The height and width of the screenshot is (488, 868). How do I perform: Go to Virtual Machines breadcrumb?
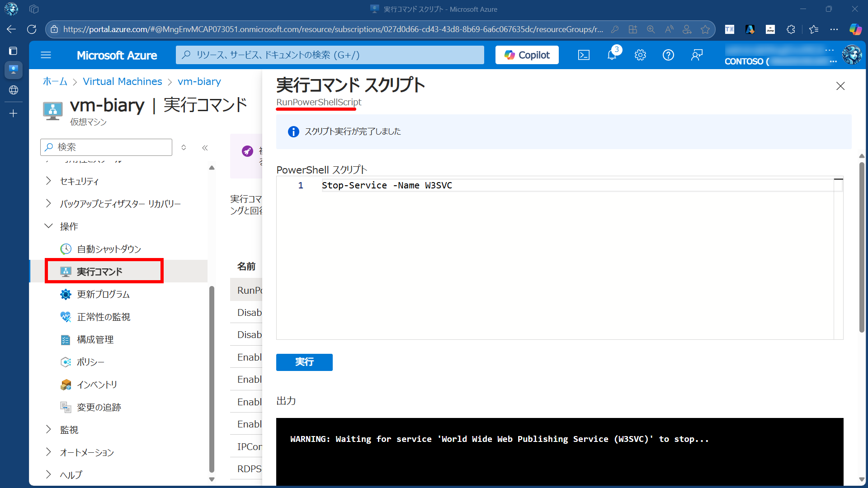[x=123, y=81]
